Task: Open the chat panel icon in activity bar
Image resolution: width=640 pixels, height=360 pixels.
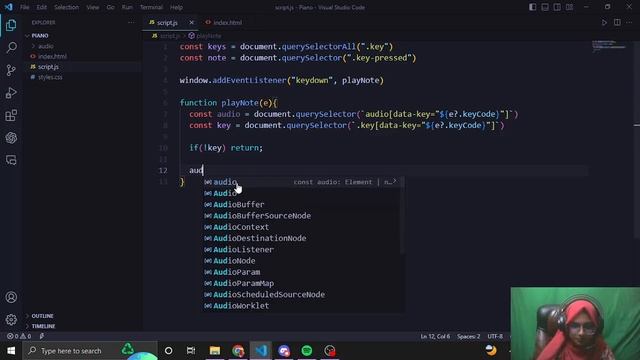Action: [11, 160]
